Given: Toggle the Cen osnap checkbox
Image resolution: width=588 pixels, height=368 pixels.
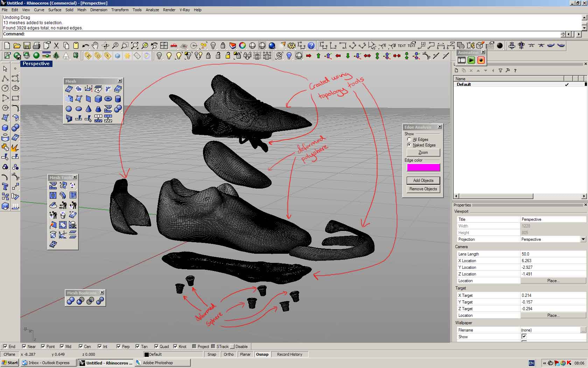Looking at the screenshot, I should pos(80,346).
